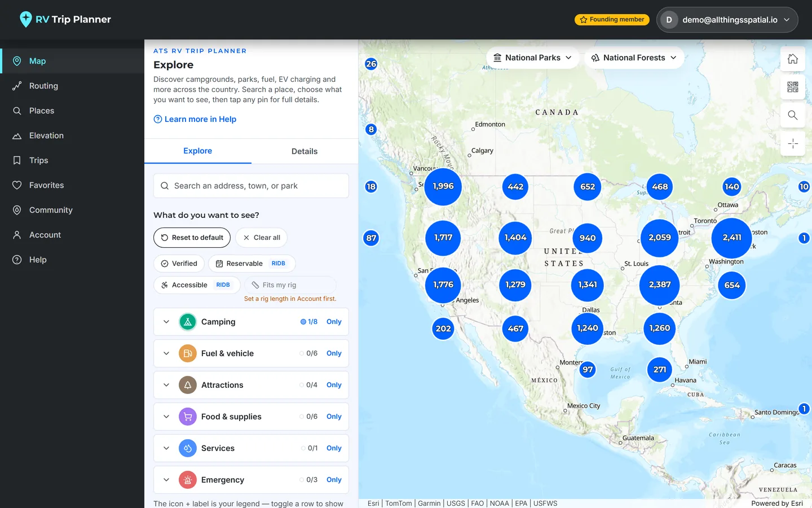Click the map home extent icon
This screenshot has width=812, height=508.
793,59
